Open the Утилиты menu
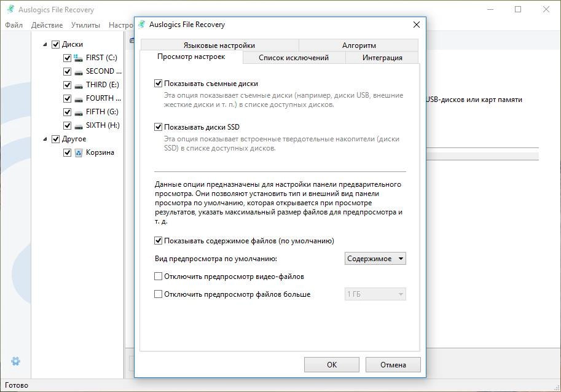This screenshot has width=561, height=392. 85,25
